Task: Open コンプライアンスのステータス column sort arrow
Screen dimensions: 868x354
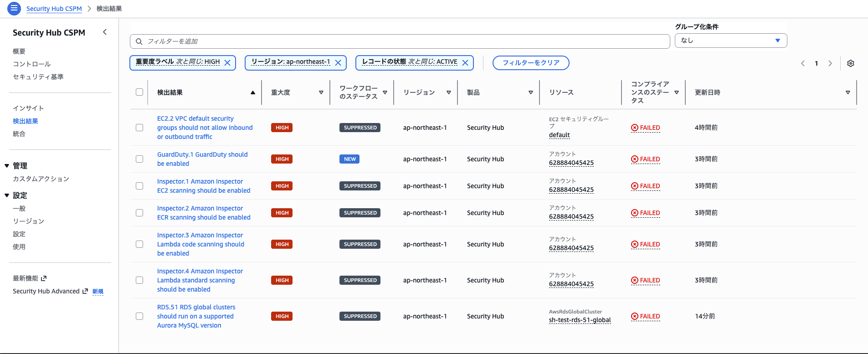Action: coord(677,92)
